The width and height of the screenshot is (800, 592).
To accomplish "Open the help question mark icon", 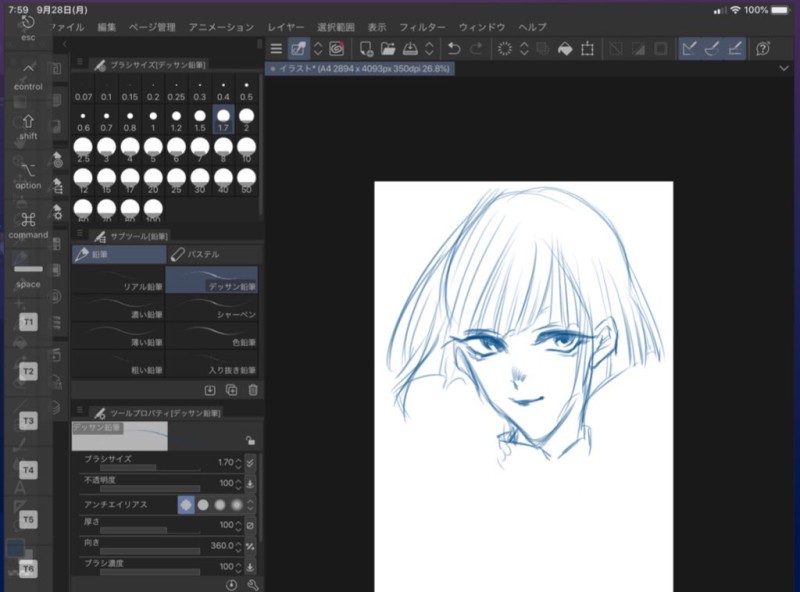I will pos(764,48).
